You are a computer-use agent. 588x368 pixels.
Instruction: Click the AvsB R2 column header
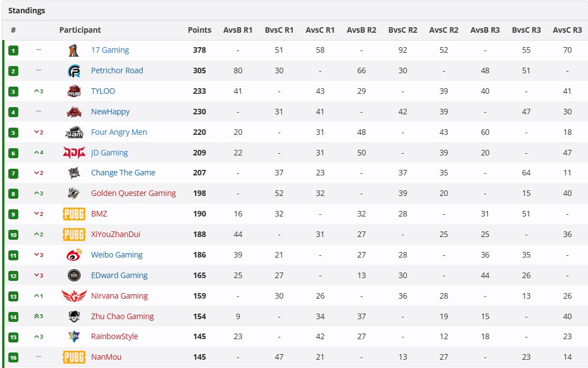[x=361, y=30]
